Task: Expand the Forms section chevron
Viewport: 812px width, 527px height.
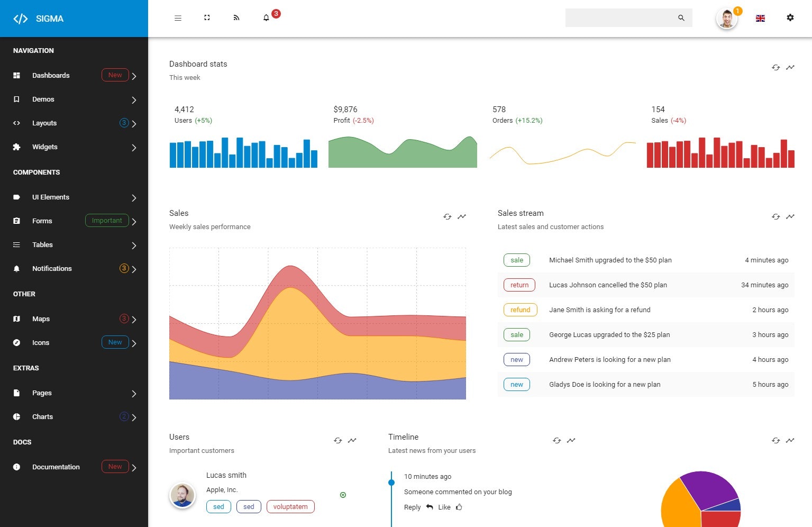Action: (x=134, y=221)
